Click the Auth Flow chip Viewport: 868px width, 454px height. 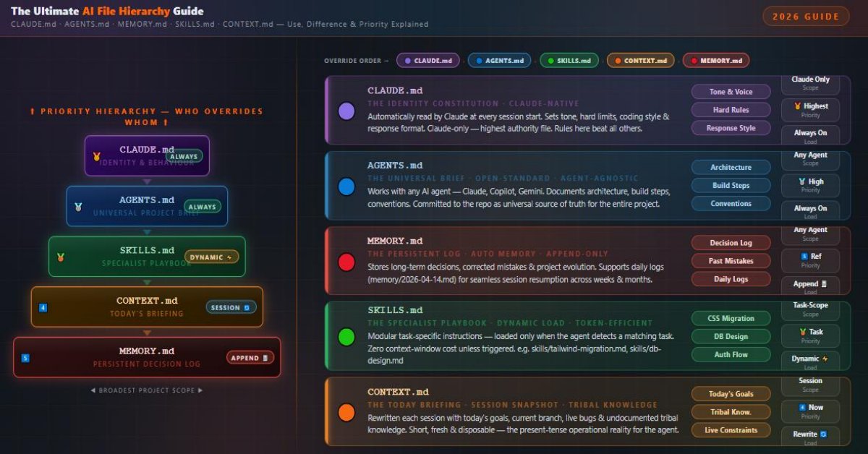(731, 354)
